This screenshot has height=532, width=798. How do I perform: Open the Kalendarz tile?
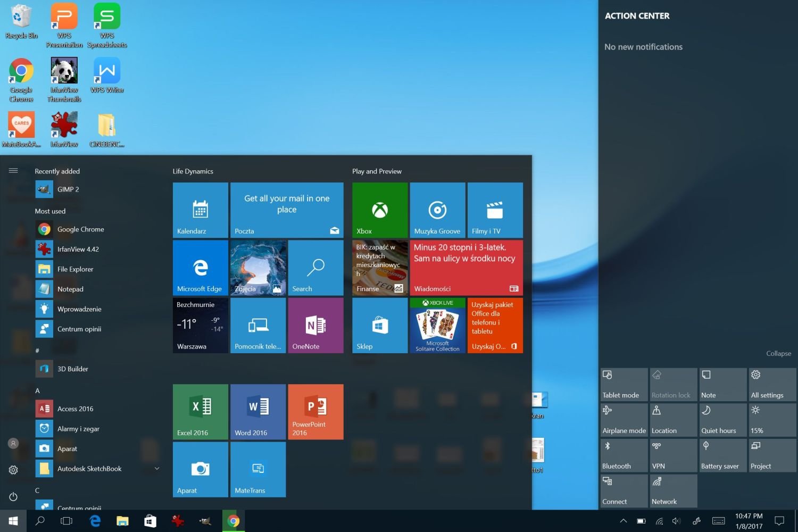click(x=200, y=210)
